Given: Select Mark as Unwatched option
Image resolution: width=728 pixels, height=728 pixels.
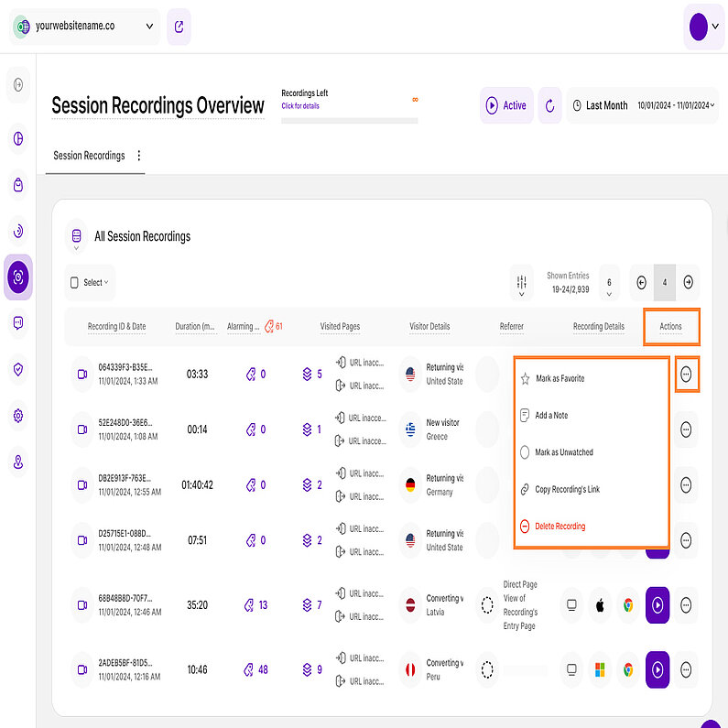Looking at the screenshot, I should pyautogui.click(x=563, y=452).
